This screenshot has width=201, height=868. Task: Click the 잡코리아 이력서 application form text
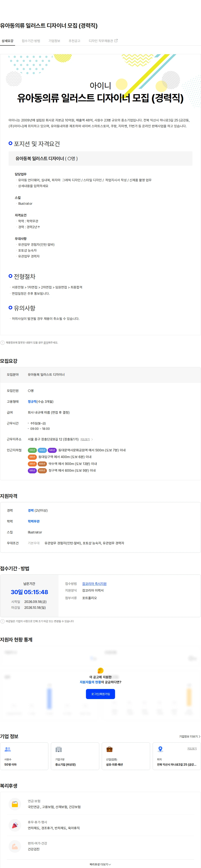coord(93,590)
